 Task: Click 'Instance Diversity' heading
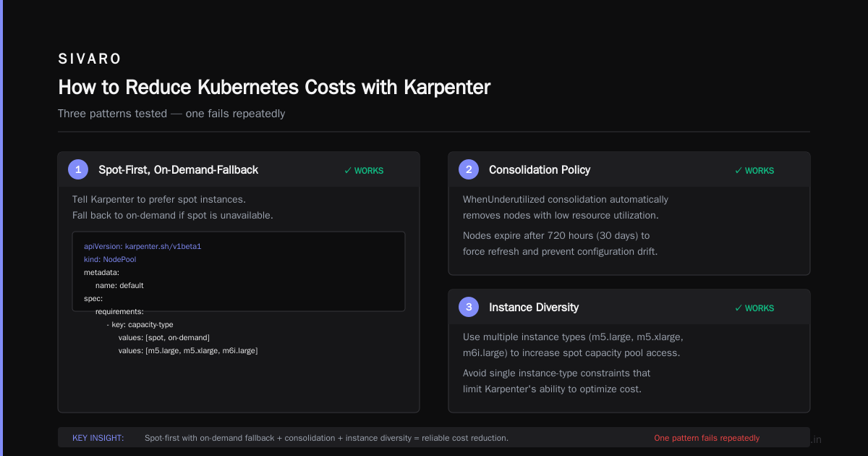(x=534, y=307)
